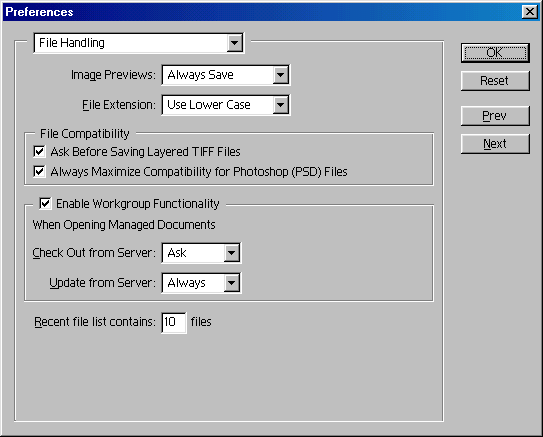The height and width of the screenshot is (437, 543).
Task: Open the File Extension dropdown
Action: tap(281, 105)
